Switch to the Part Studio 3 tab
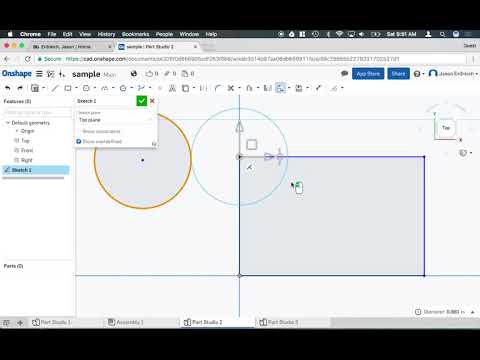 click(x=279, y=322)
